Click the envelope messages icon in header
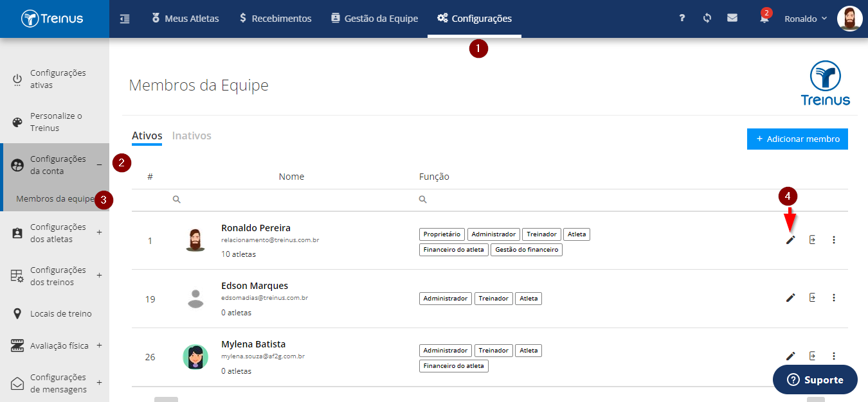This screenshot has width=868, height=402. coord(732,18)
